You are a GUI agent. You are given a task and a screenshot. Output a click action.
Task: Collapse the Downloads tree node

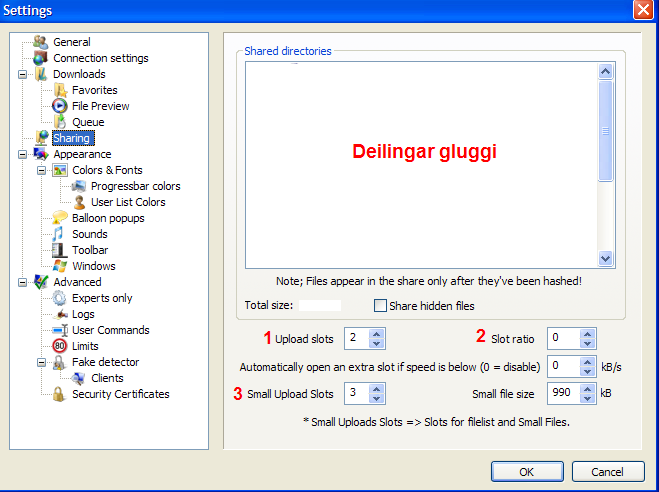pos(22,74)
